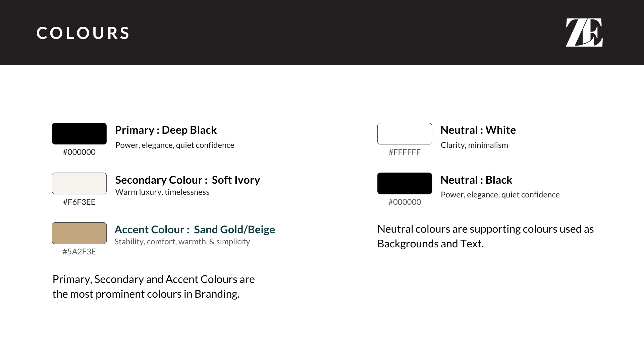Screen dimensions: 644x362
Task: Click the 'Clarity, minimalism' description text
Action: [x=474, y=145]
